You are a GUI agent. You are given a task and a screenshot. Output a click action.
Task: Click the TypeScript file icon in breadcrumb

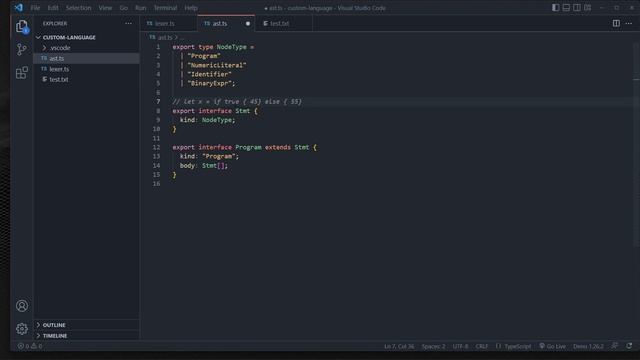point(152,37)
